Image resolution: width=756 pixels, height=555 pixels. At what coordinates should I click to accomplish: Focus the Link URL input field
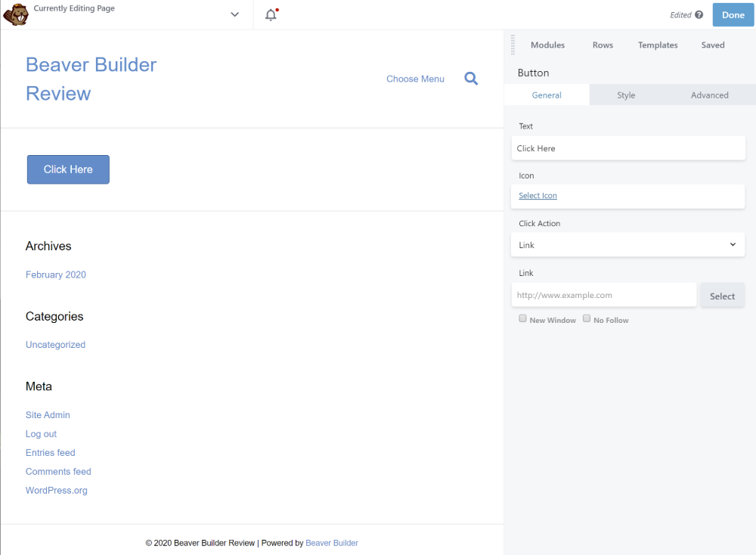tap(603, 295)
